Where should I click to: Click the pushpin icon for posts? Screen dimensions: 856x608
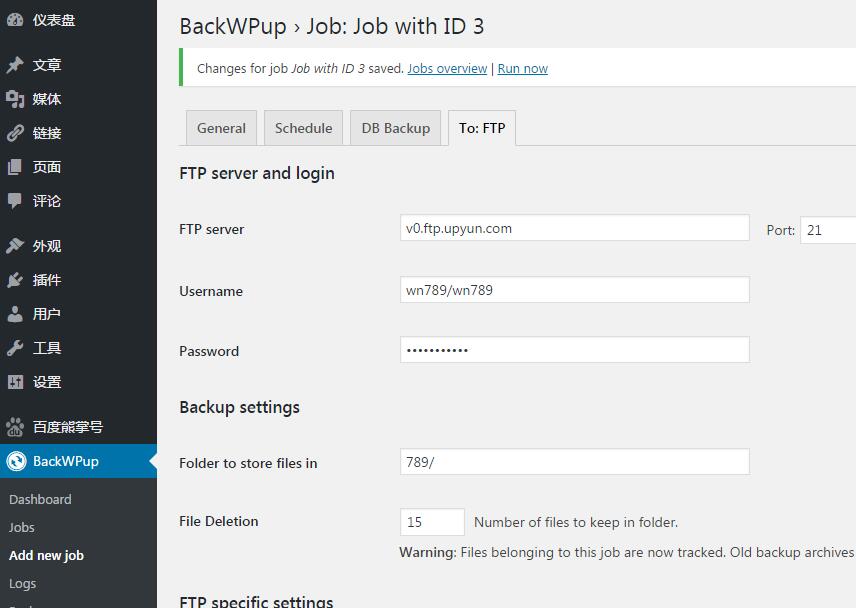(x=15, y=65)
